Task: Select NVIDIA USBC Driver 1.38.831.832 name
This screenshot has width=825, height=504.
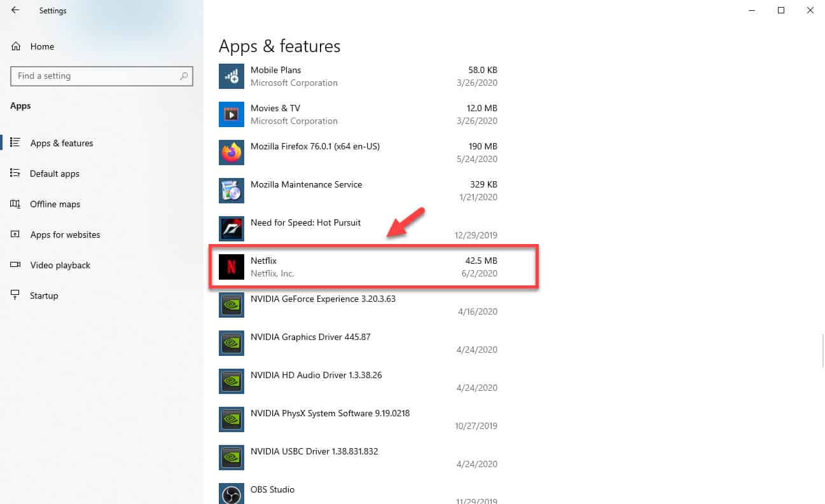Action: click(x=314, y=451)
